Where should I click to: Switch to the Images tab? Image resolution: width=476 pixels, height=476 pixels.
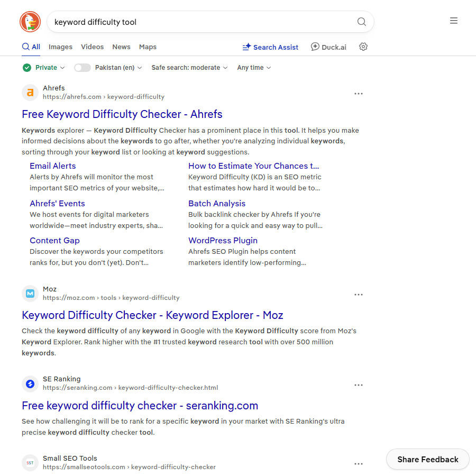60,47
